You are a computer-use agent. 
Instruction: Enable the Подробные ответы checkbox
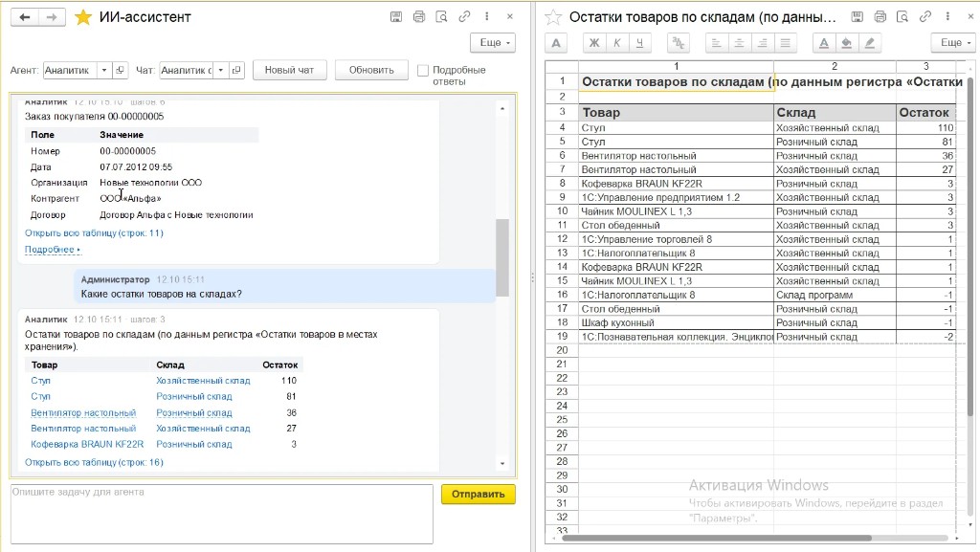pos(423,71)
